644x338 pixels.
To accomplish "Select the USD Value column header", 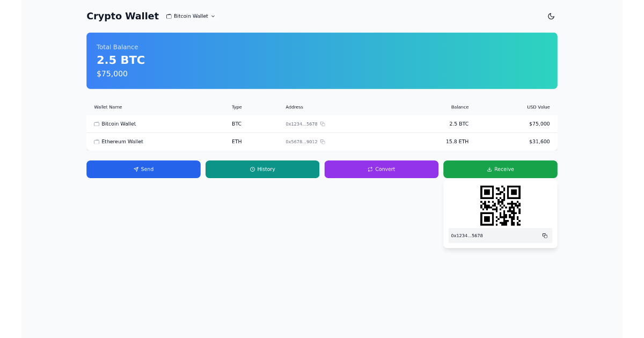I will pos(538,107).
